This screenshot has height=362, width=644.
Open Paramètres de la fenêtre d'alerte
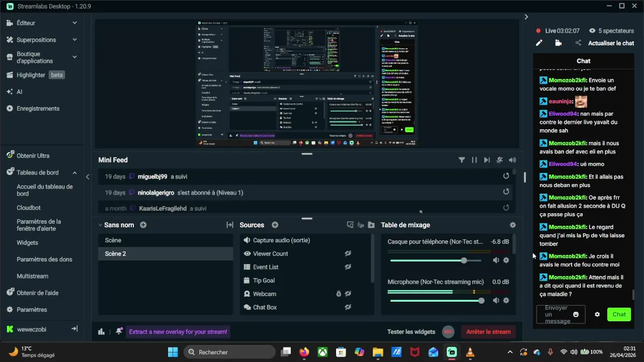(39, 225)
